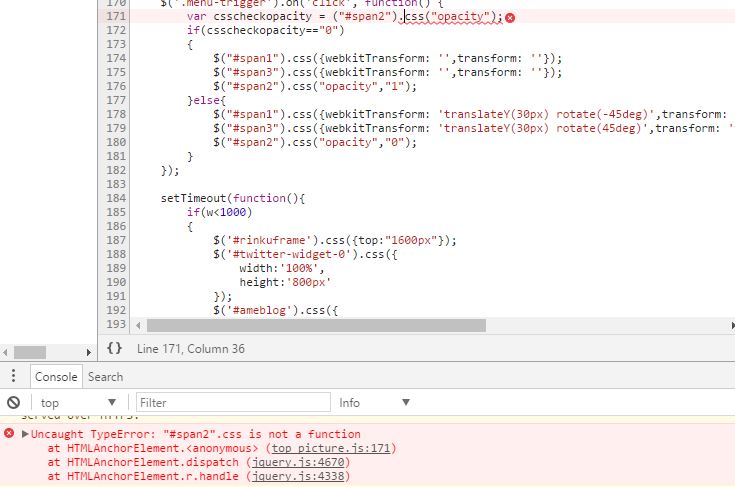This screenshot has height=487, width=735.
Task: Click the red error icon in console message
Action: point(10,434)
